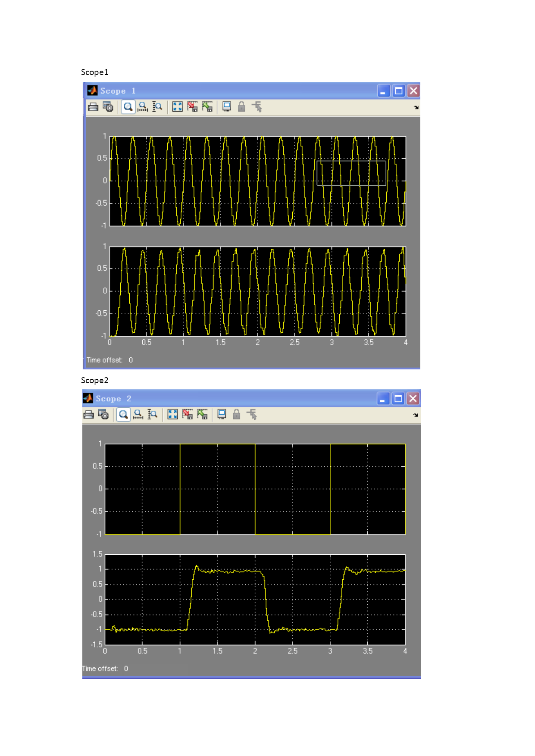Open signal selection in Scope 1
Viewport: 535px width, 756px height.
(257, 107)
